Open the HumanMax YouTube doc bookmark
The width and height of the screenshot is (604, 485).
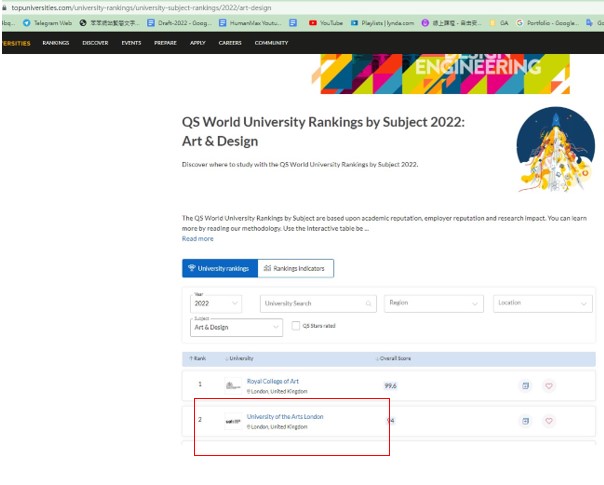pos(250,23)
